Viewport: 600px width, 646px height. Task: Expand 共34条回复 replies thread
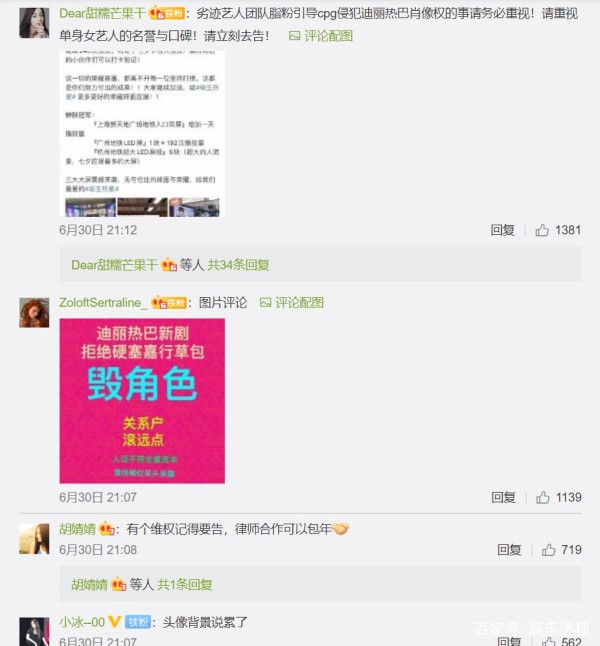(x=238, y=264)
